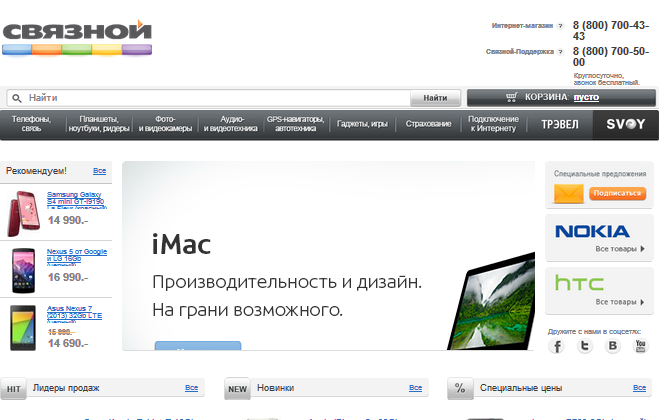Open Samsung Galaxy S4 mini product link

76,201
